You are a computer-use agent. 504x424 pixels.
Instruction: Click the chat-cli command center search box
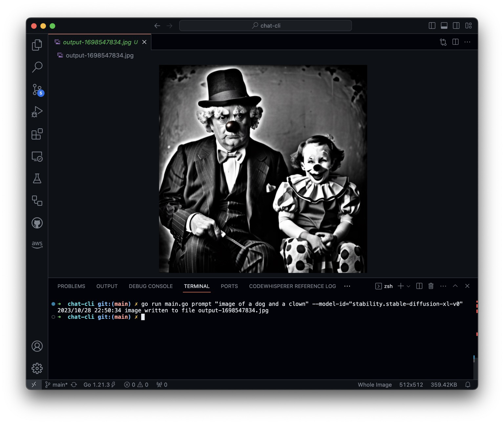(265, 26)
